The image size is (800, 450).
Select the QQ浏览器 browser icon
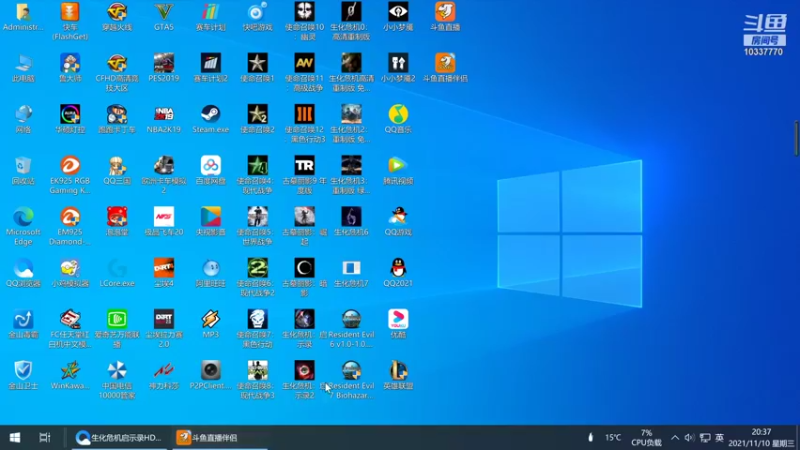coord(23,272)
